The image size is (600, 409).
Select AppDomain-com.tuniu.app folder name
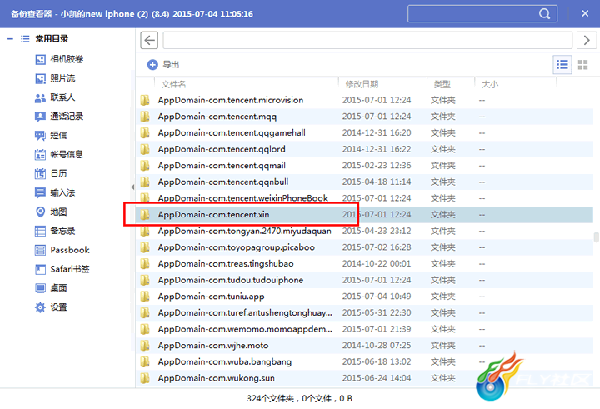(211, 297)
